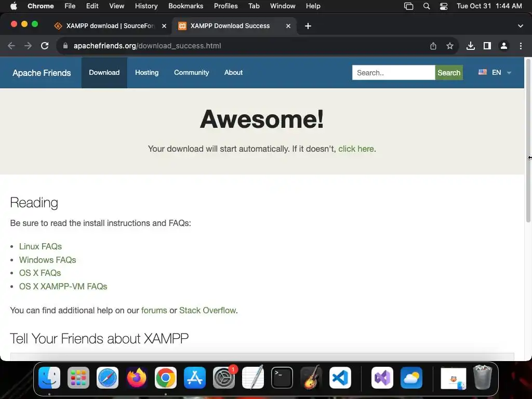Open the History menu
The image size is (532, 399).
coord(146,6)
